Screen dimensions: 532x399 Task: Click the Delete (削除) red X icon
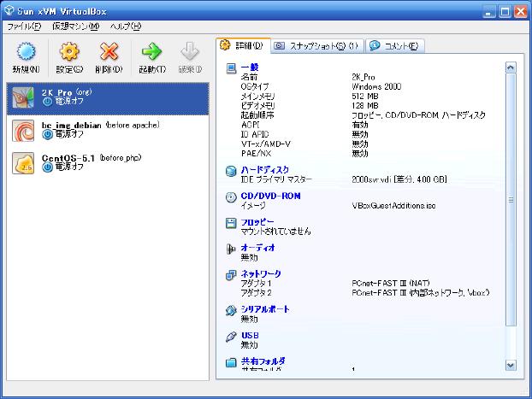[x=109, y=51]
